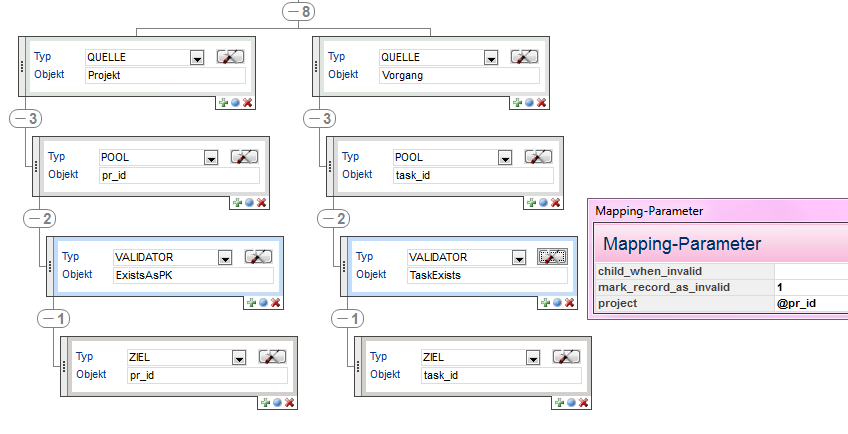The width and height of the screenshot is (848, 434).
Task: Open the parameter tool icon for ZIEL pr_id
Action: 273,357
